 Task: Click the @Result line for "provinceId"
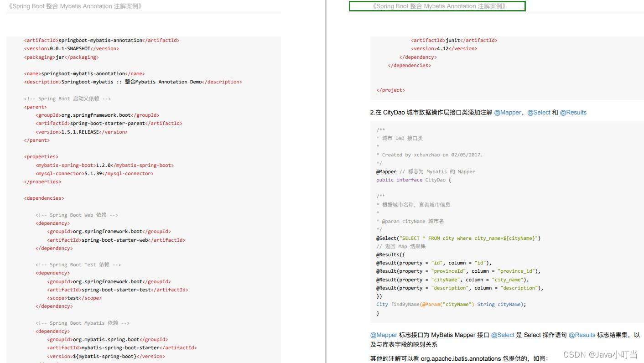tap(458, 271)
